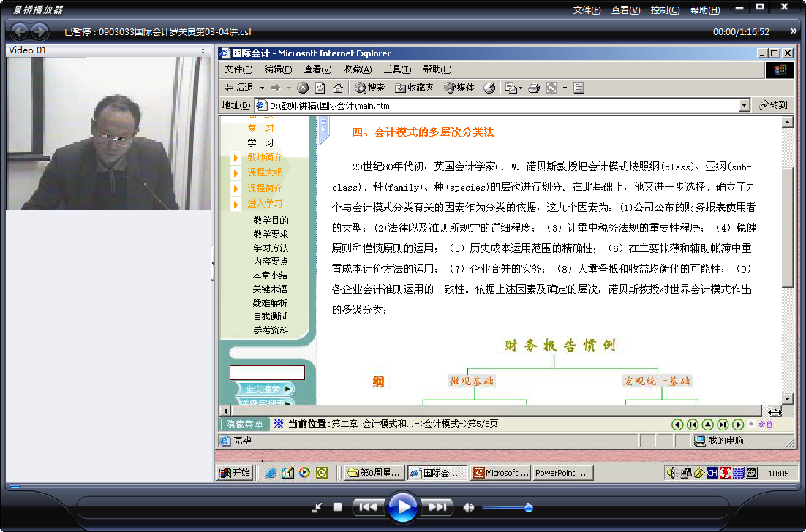The height and width of the screenshot is (532, 806).
Task: Open the 帮助(H) menu in the player title bar
Action: click(x=705, y=9)
